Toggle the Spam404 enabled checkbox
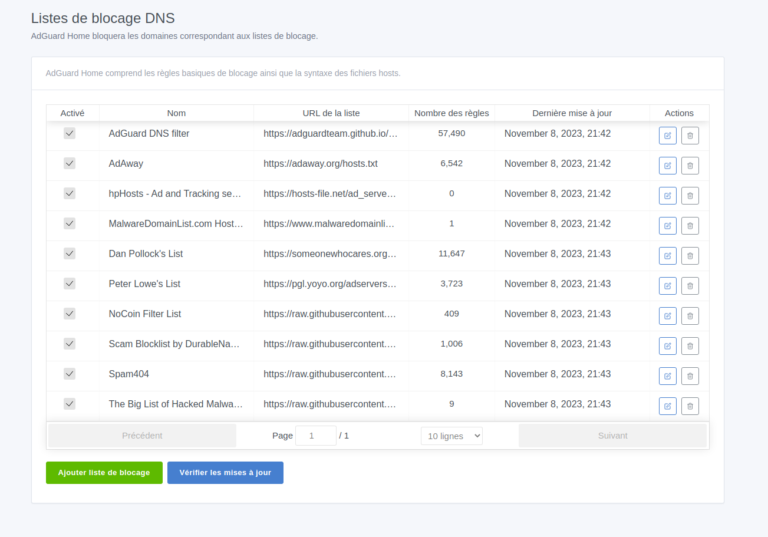 [70, 373]
